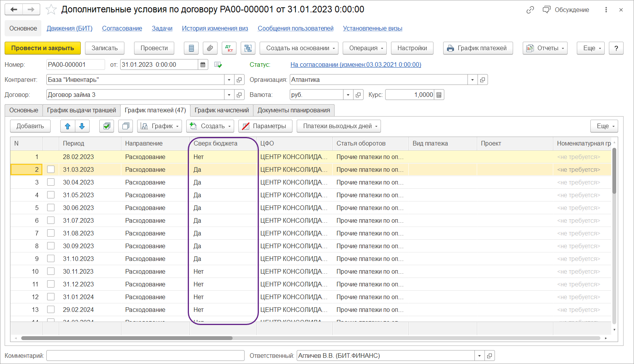
Task: Toggle checkbox in row 8 (30.09.2023)
Action: pos(51,246)
